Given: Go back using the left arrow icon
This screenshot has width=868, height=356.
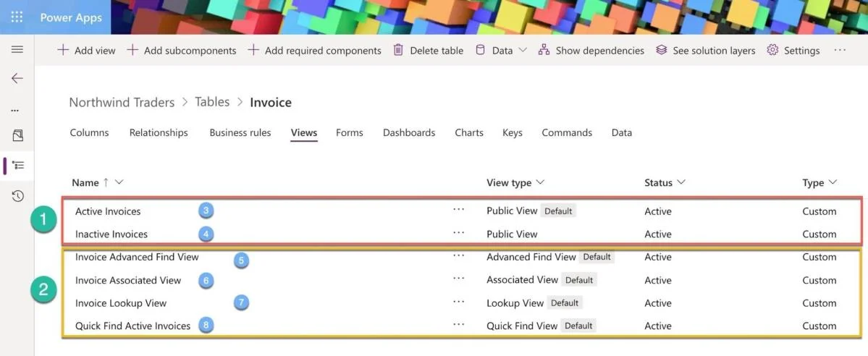Looking at the screenshot, I should pos(17,78).
